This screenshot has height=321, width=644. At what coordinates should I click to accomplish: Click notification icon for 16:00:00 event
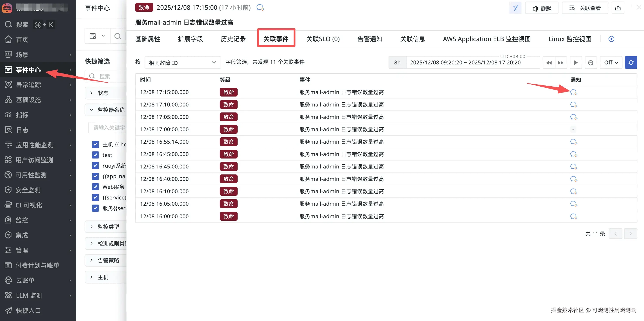pos(573,216)
